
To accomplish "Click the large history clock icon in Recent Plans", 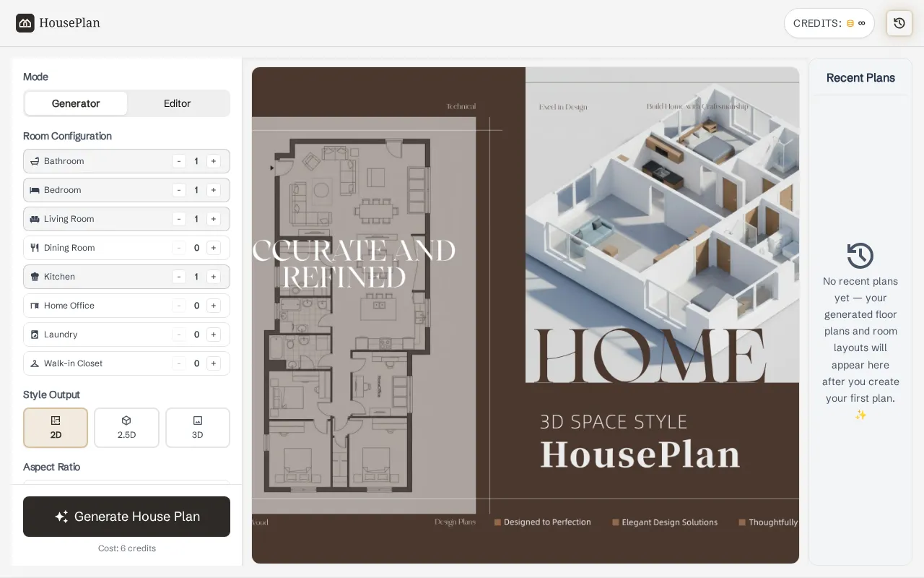I will point(860,256).
